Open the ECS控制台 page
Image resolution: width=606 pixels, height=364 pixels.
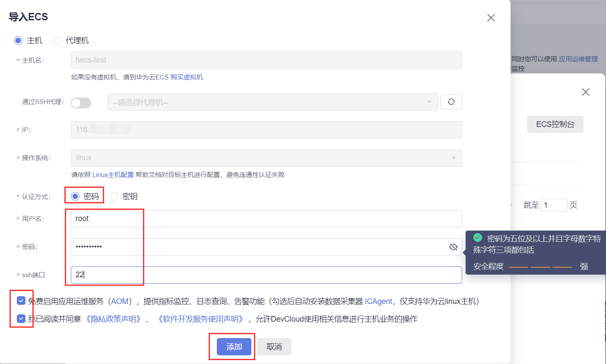555,124
